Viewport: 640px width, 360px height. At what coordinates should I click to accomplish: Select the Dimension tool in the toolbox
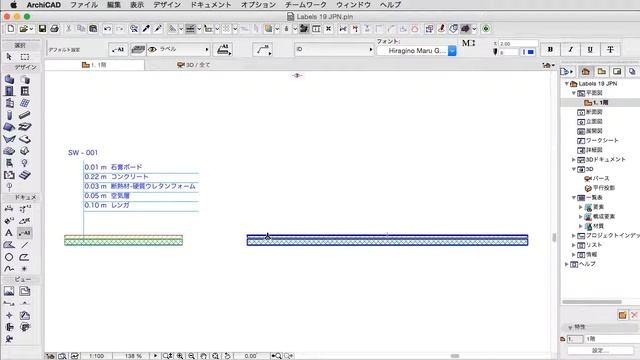[9, 209]
